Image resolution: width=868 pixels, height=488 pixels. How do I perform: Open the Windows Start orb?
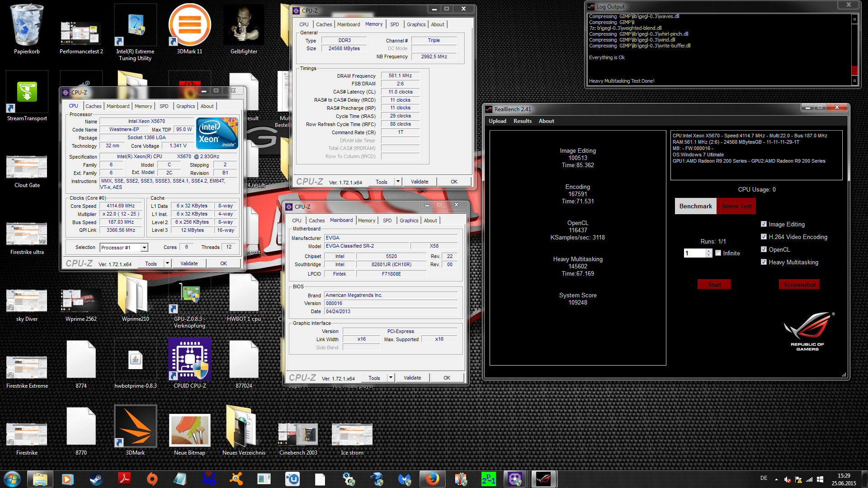click(12, 479)
